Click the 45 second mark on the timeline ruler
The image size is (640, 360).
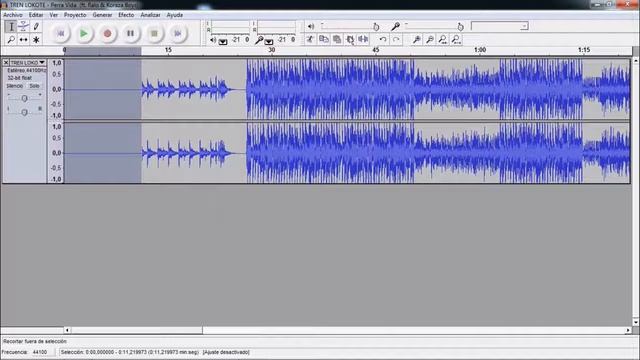click(x=376, y=50)
